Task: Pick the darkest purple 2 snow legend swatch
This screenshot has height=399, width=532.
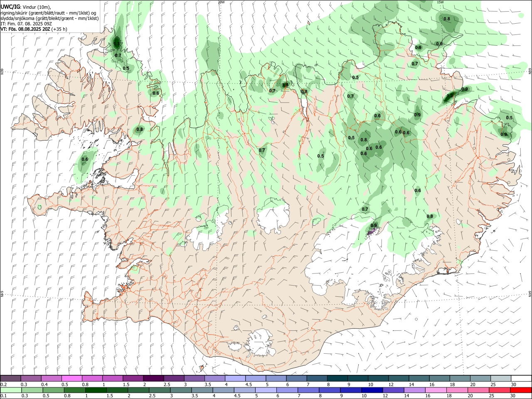Action: tap(153, 378)
